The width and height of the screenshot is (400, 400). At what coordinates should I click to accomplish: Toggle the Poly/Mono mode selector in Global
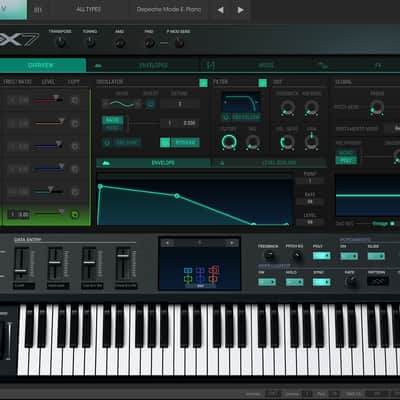(x=346, y=156)
